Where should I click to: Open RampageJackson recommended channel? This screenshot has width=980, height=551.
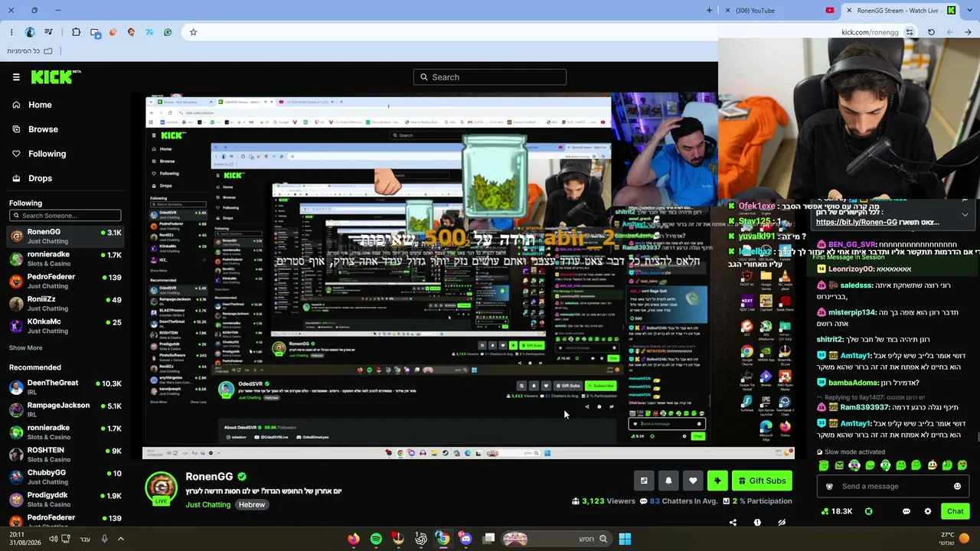(x=65, y=409)
